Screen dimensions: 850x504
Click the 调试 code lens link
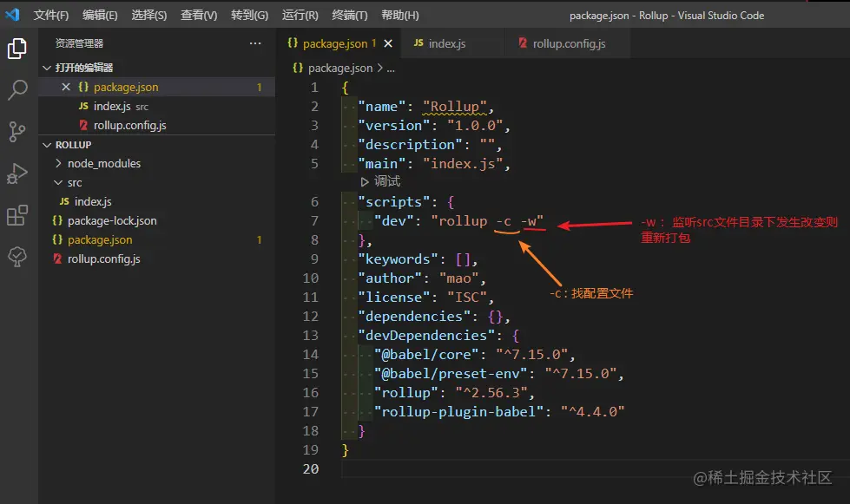(387, 181)
